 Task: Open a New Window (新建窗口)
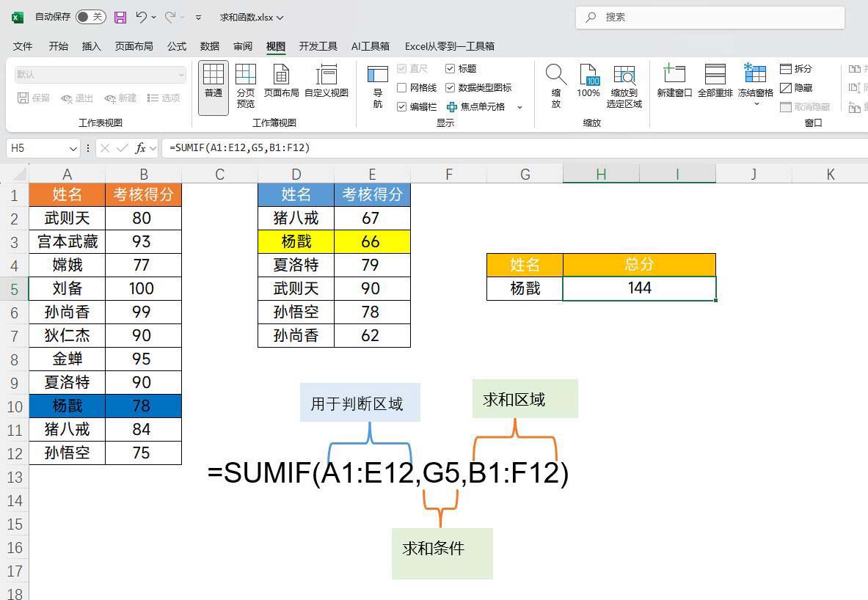click(x=674, y=81)
